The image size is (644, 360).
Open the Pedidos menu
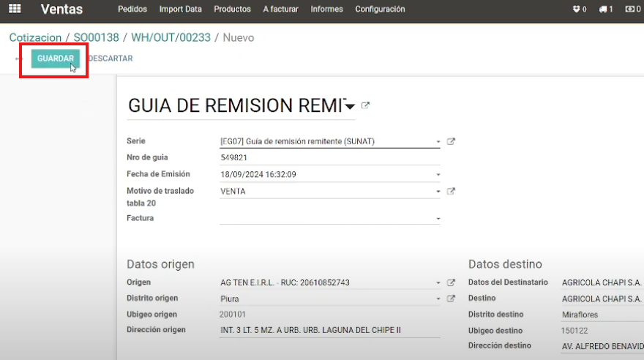(132, 10)
